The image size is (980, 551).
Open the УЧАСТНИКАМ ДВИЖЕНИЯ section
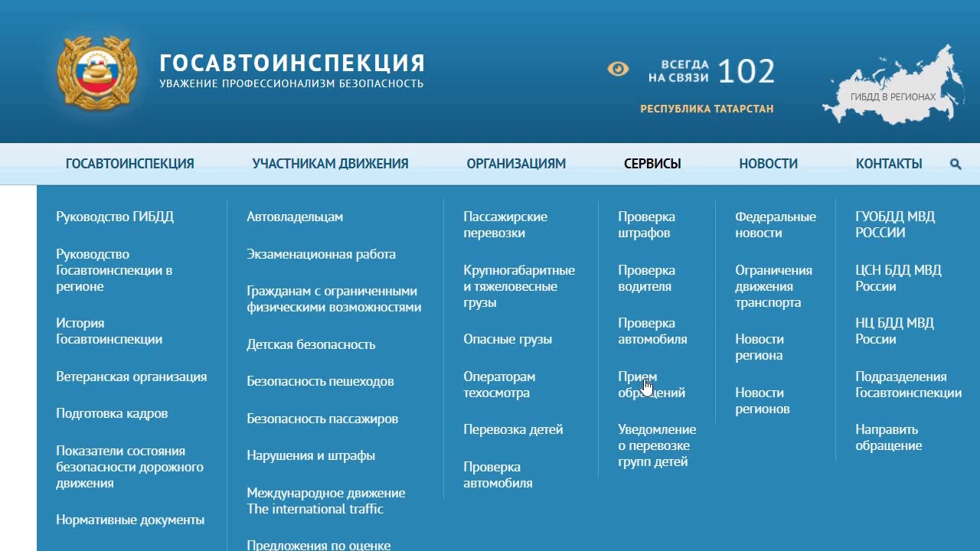click(331, 163)
